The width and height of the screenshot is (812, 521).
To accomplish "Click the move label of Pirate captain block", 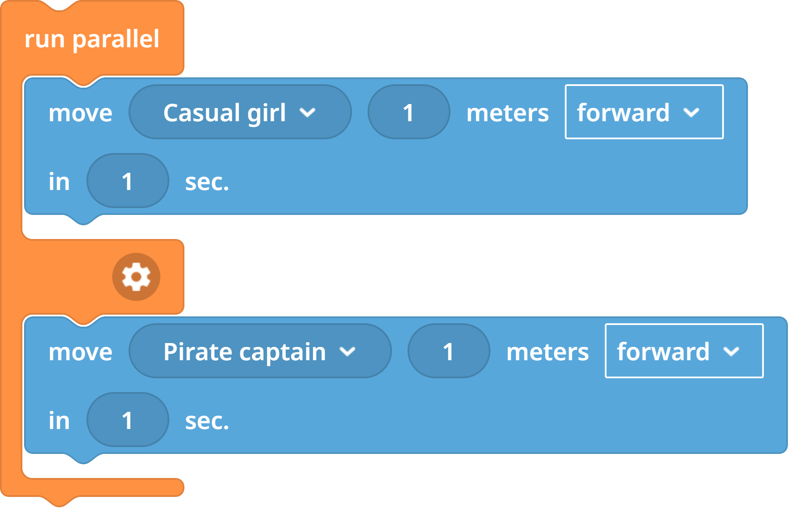I will (x=80, y=352).
